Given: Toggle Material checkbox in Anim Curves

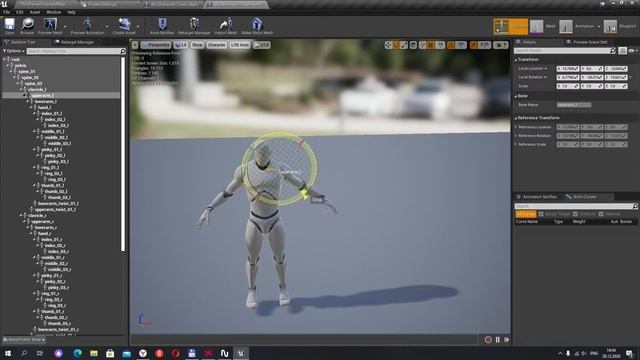Looking at the screenshot, I should pos(601,214).
